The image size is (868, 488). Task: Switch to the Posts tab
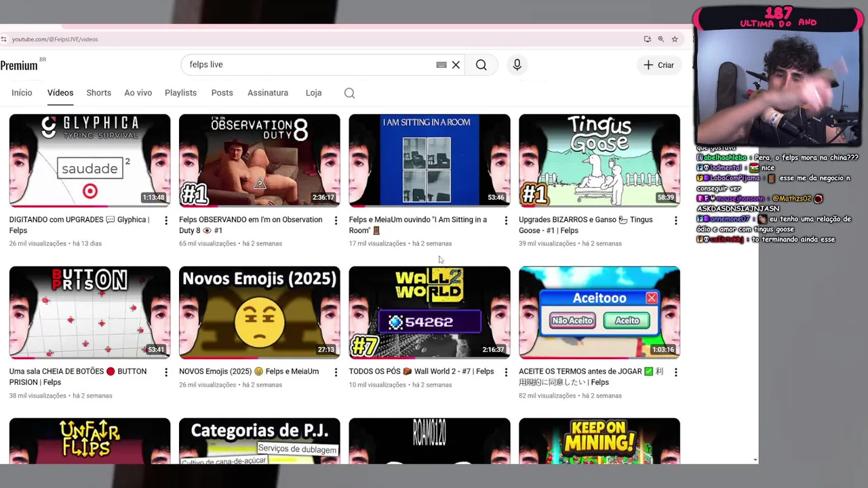point(222,93)
